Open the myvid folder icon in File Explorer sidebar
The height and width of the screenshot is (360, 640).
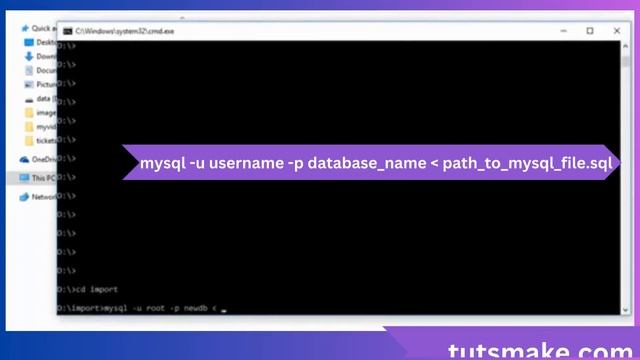29,127
